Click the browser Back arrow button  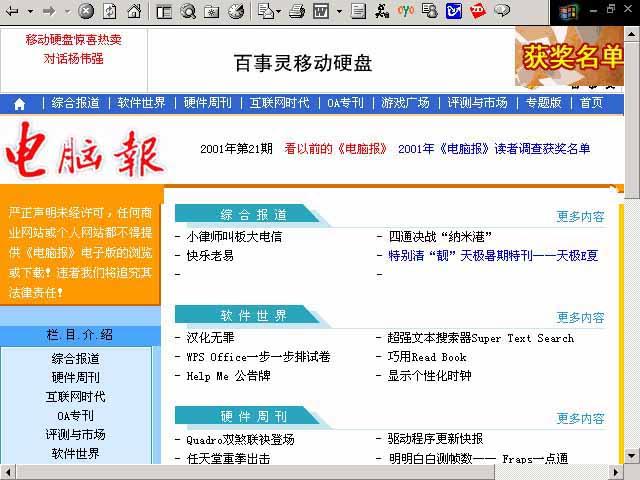(12, 11)
